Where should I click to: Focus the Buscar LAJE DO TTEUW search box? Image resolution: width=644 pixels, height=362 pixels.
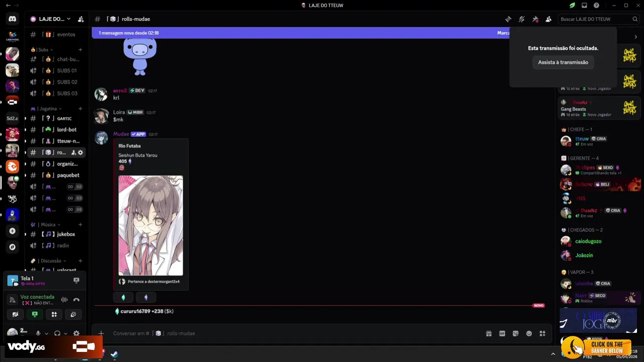pos(599,19)
